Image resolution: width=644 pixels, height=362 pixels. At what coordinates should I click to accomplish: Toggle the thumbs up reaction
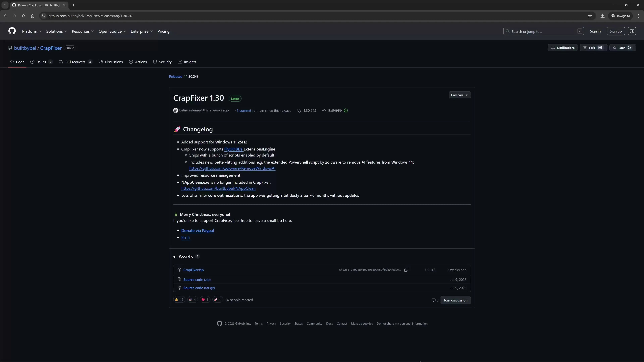(x=179, y=299)
